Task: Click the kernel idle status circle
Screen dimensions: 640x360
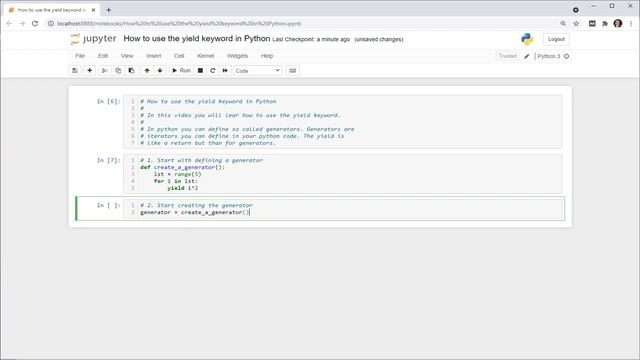Action: (x=567, y=56)
